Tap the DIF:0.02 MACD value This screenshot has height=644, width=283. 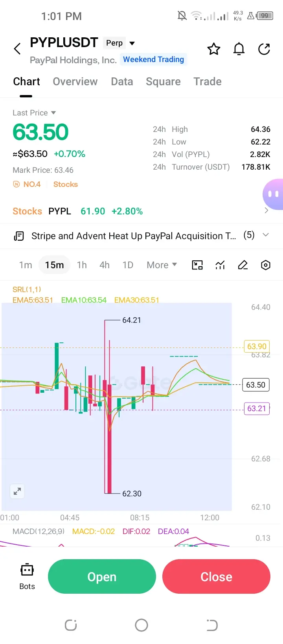coord(136,531)
